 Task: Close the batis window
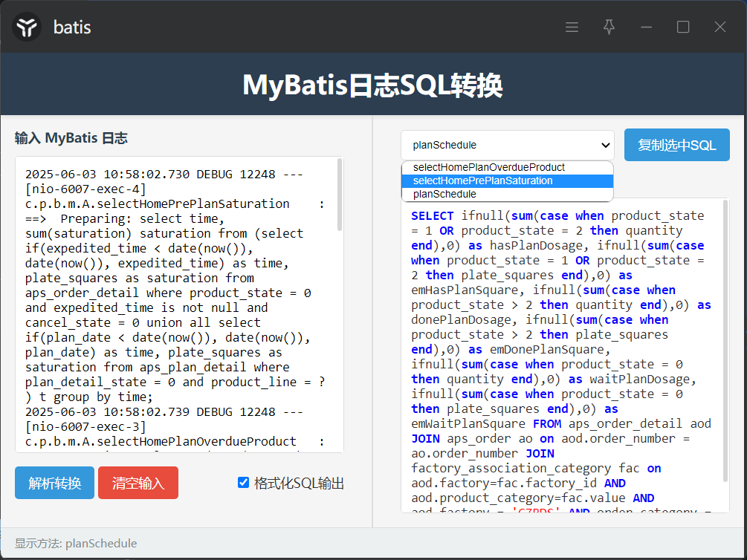[719, 27]
